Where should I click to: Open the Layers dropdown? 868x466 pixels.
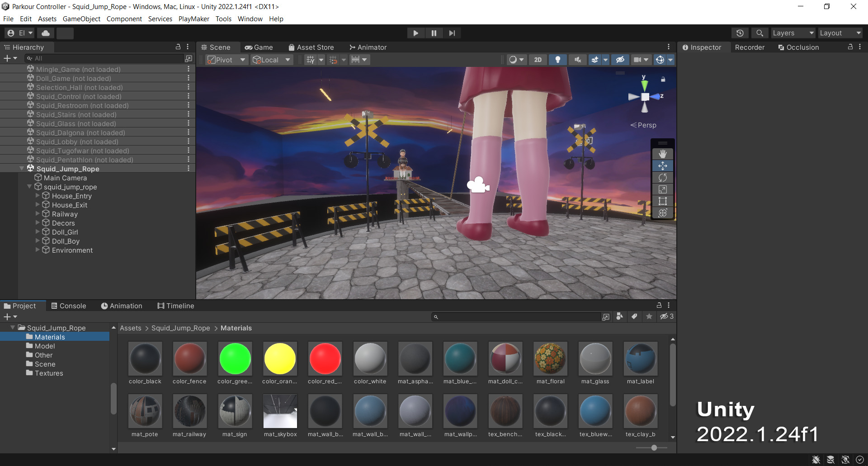coord(793,33)
